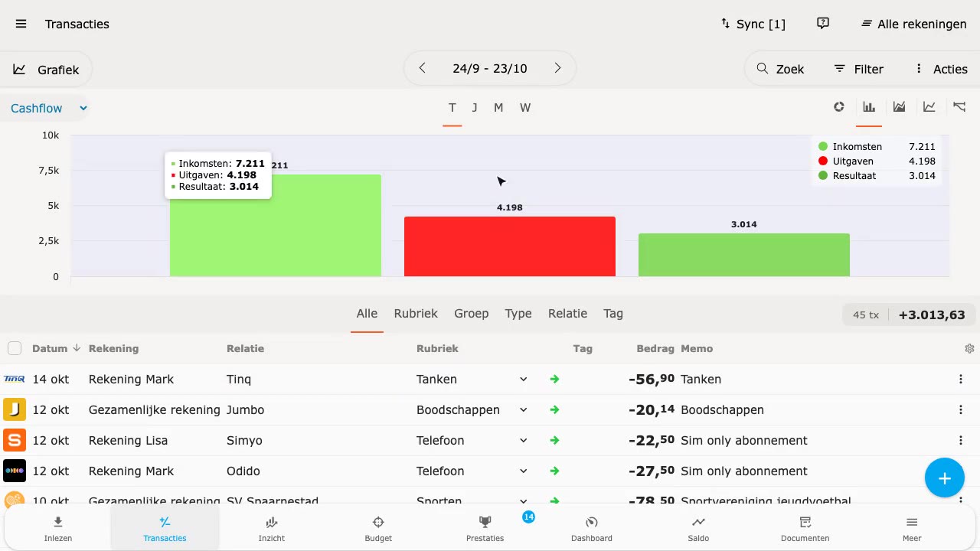Select the bar chart view

(x=869, y=107)
